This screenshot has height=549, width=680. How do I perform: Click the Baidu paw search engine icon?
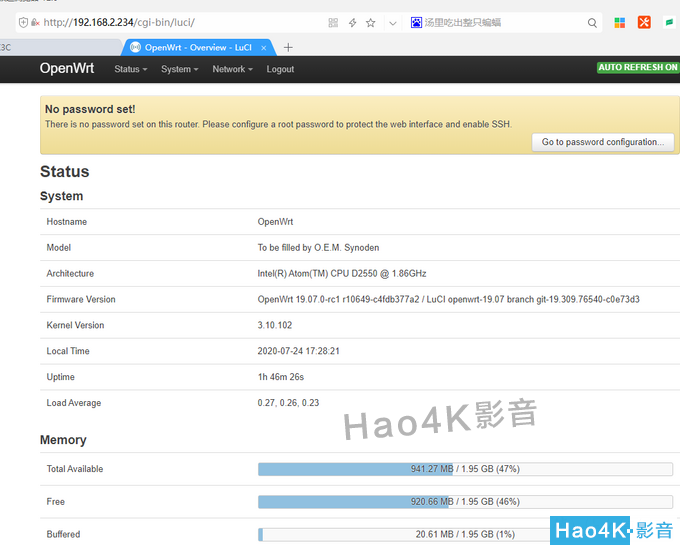coord(416,23)
